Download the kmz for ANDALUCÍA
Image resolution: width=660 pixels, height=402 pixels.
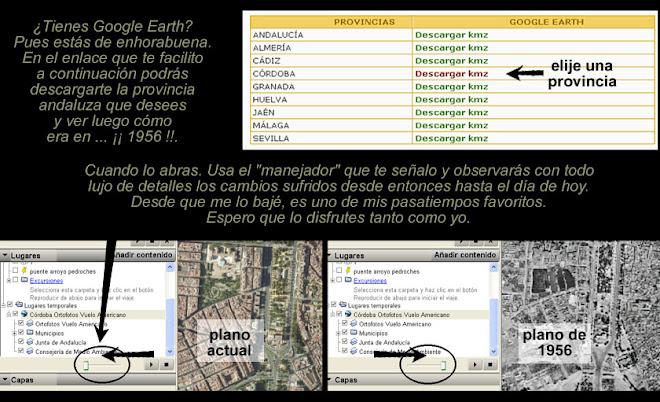(x=452, y=35)
